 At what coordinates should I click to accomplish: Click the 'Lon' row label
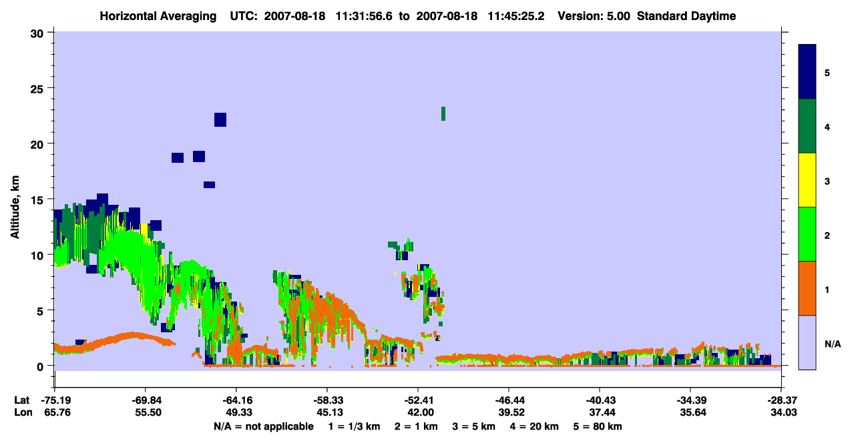coord(22,412)
